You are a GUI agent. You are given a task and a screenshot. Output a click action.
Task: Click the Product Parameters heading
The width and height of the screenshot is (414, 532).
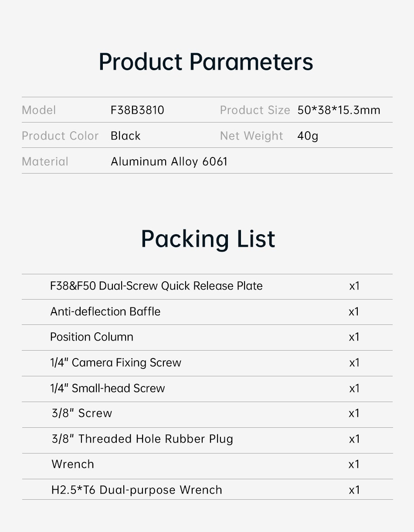(206, 61)
